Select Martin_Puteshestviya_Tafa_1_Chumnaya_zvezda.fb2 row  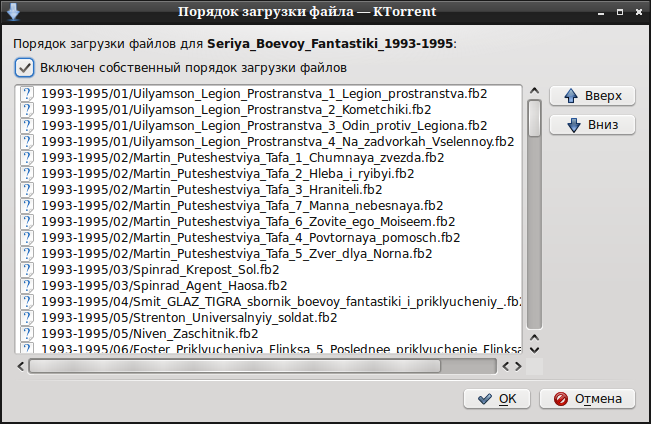(269, 157)
